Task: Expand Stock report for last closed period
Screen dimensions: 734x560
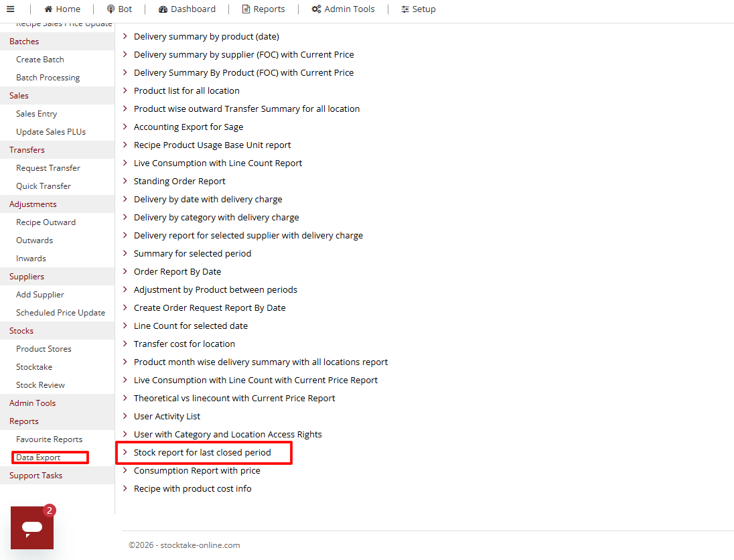Action: click(202, 453)
